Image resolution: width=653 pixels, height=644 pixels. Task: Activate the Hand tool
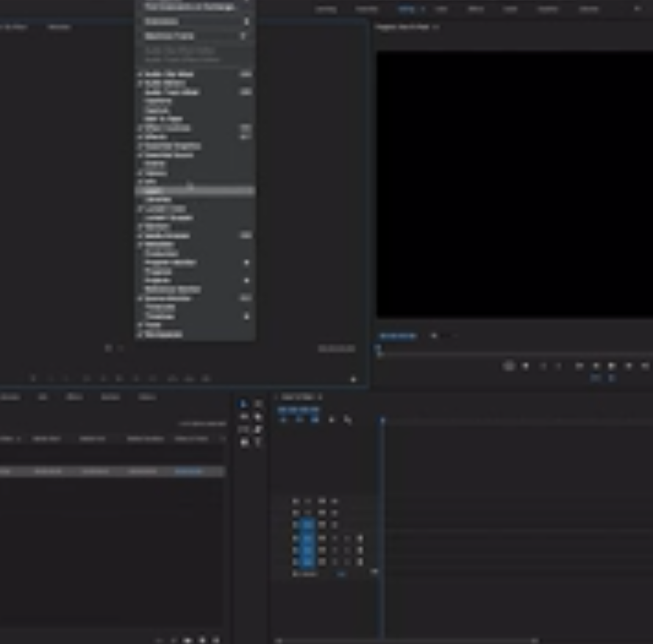(x=244, y=442)
